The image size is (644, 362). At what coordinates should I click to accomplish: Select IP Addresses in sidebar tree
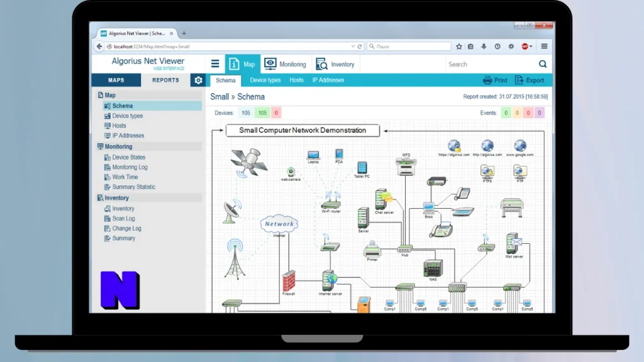point(124,136)
